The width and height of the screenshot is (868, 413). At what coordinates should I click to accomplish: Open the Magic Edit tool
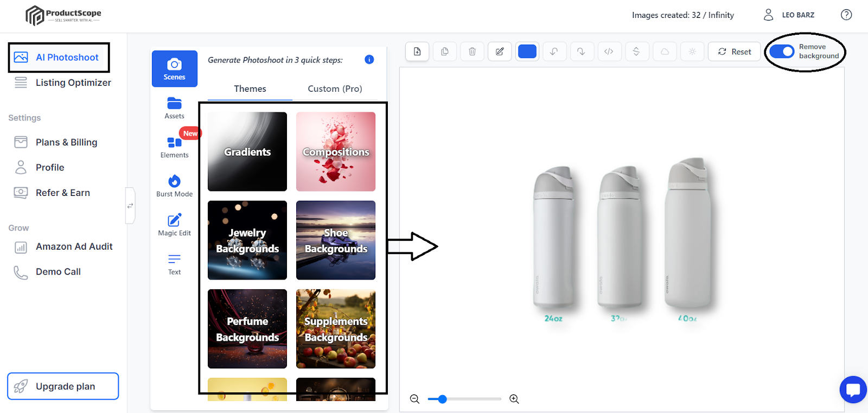click(175, 225)
